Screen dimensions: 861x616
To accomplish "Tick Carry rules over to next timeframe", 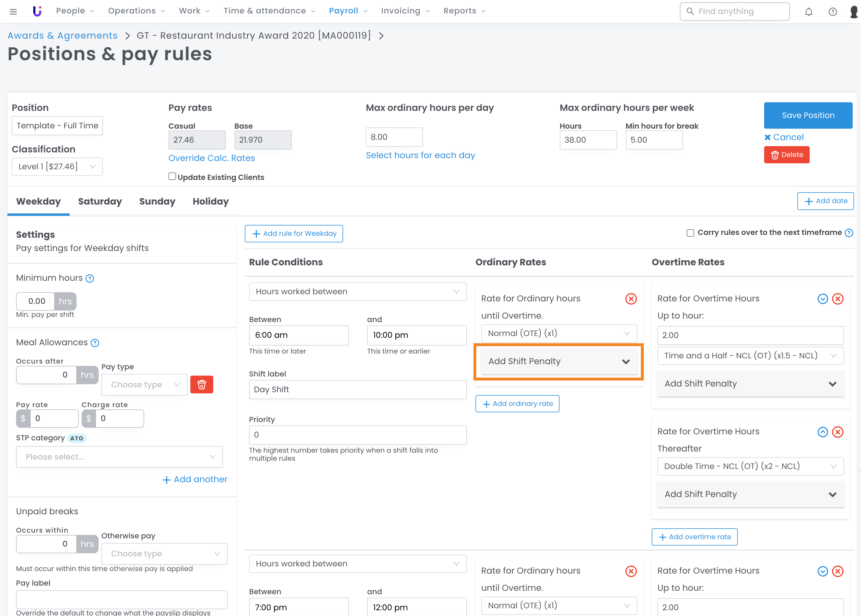I will tap(690, 233).
